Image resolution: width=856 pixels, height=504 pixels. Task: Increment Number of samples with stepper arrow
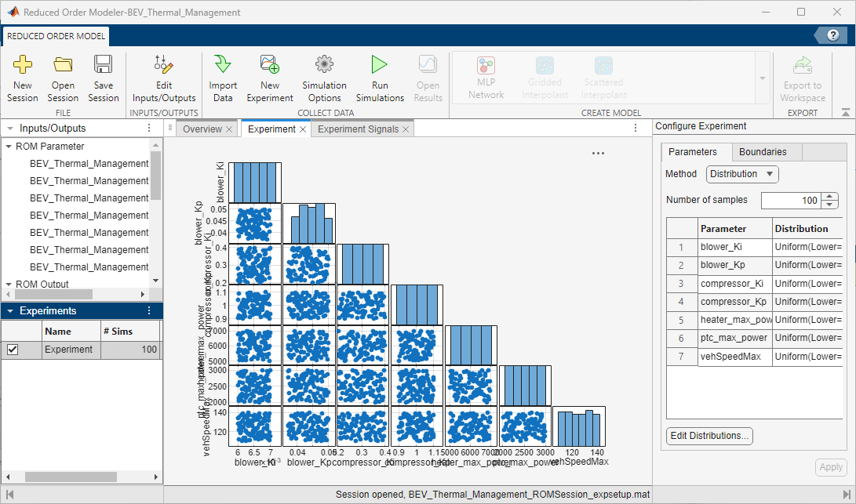click(x=831, y=196)
